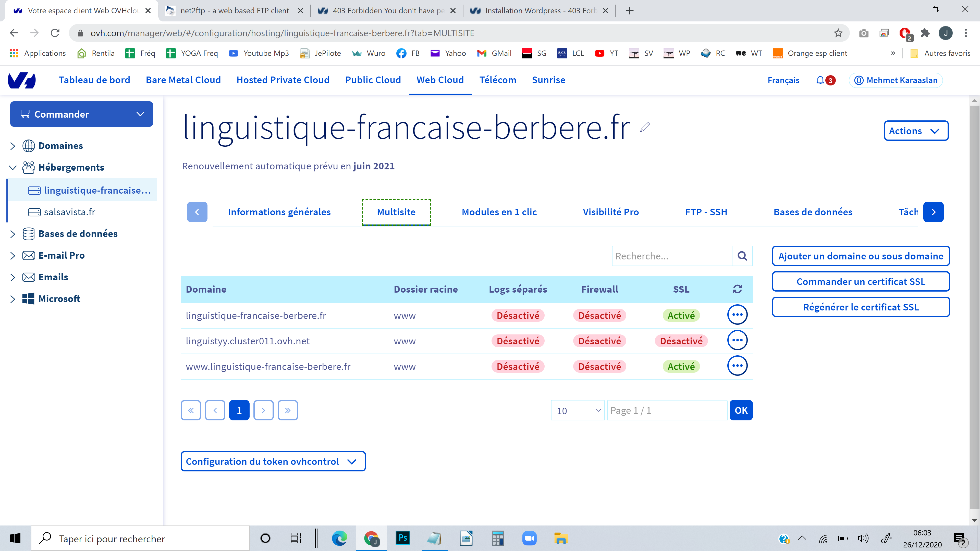The width and height of the screenshot is (980, 551).
Task: Click the notifications bell icon
Action: pos(820,80)
